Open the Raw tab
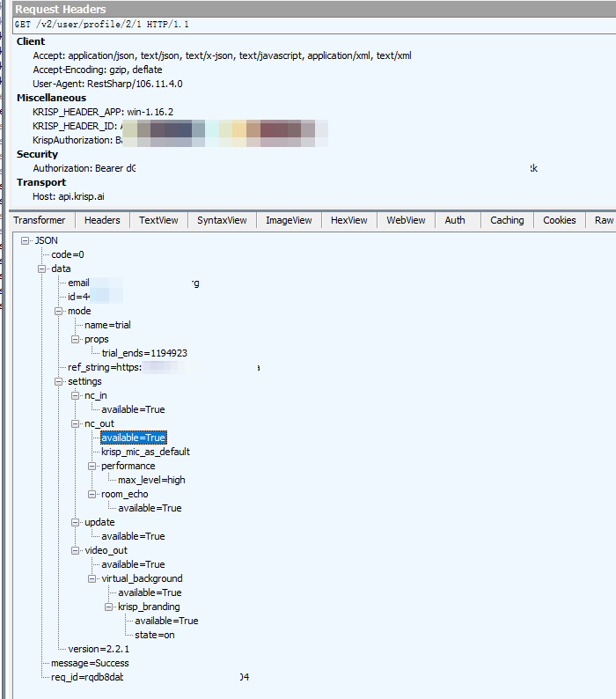This screenshot has width=616, height=699. click(604, 220)
